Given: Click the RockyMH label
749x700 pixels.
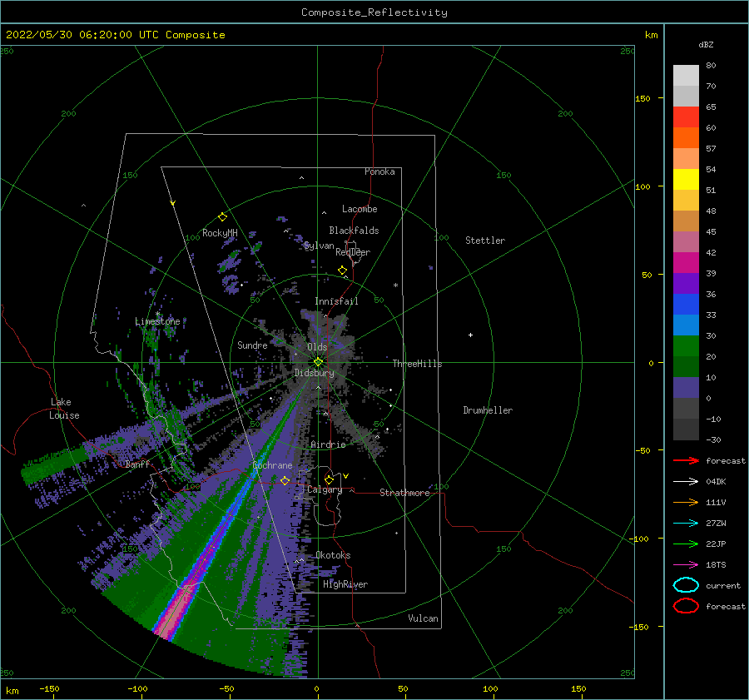Looking at the screenshot, I should coord(220,233).
